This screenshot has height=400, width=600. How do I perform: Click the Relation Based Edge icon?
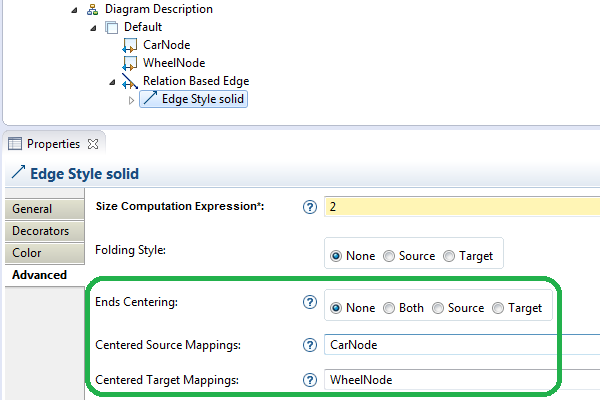click(x=129, y=81)
